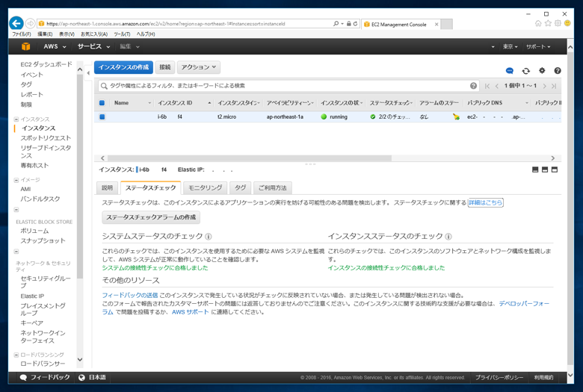Image resolution: width=583 pixels, height=392 pixels.
Task: Refresh the page with the address bar reload icon
Action: (356, 23)
